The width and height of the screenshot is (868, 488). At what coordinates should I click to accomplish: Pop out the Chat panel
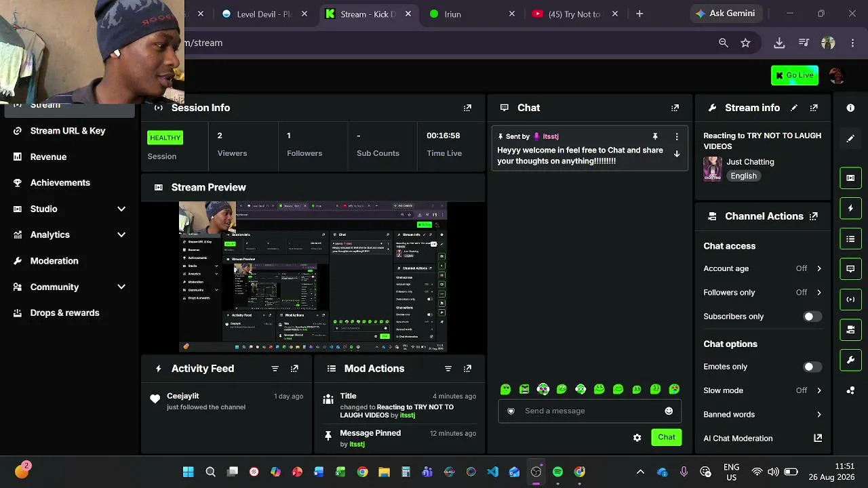(675, 108)
